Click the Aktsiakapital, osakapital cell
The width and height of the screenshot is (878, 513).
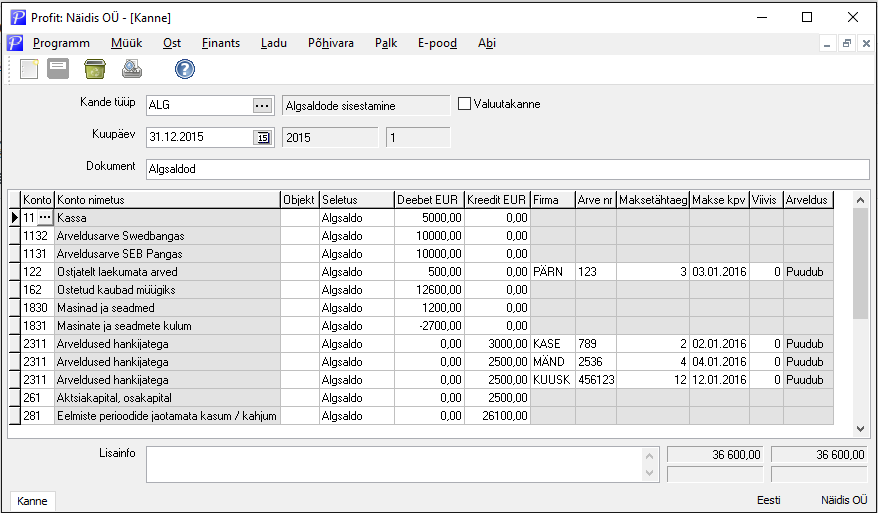coord(167,398)
